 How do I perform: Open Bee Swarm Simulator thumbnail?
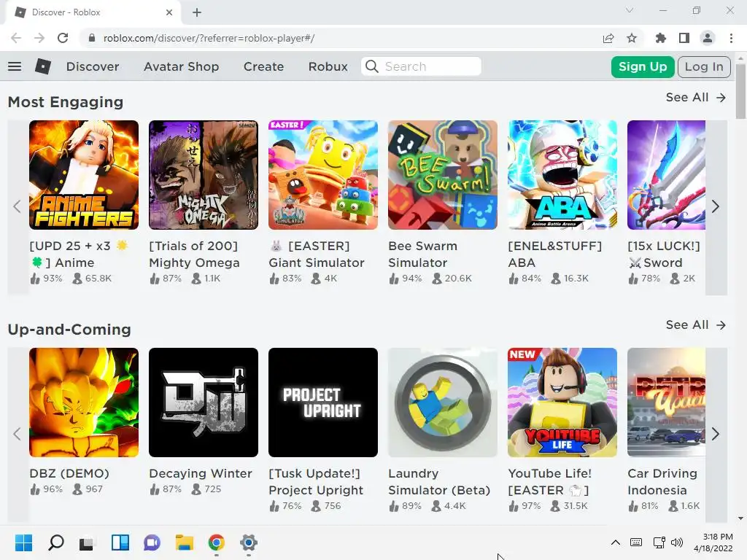pos(443,175)
